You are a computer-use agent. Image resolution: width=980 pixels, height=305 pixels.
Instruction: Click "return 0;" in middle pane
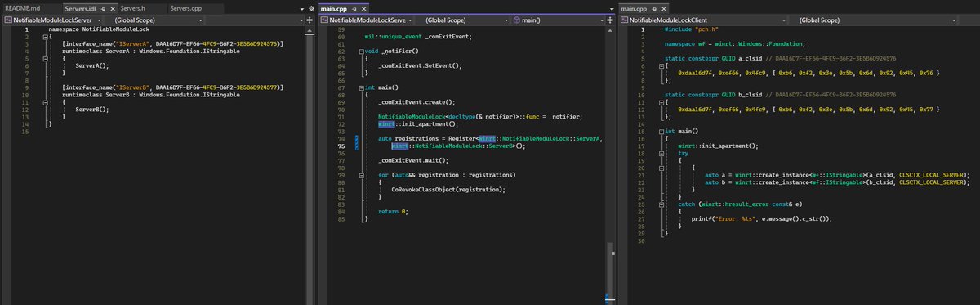pyautogui.click(x=393, y=211)
